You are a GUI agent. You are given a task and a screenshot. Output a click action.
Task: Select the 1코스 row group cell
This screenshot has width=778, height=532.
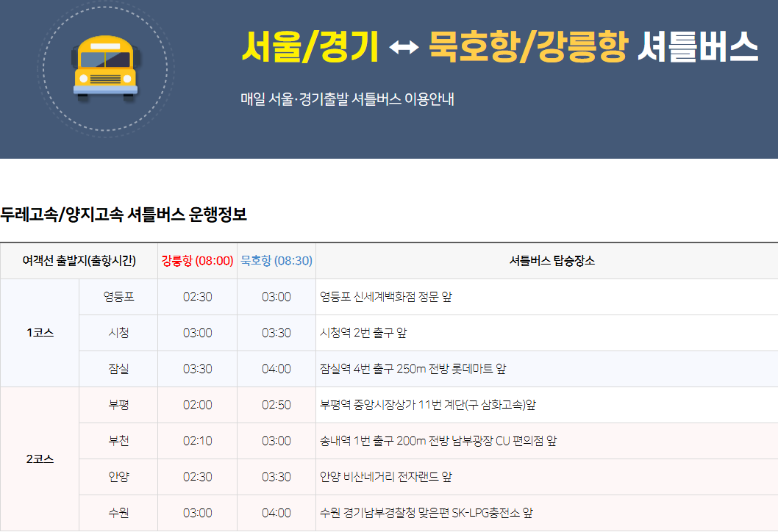[x=40, y=333]
